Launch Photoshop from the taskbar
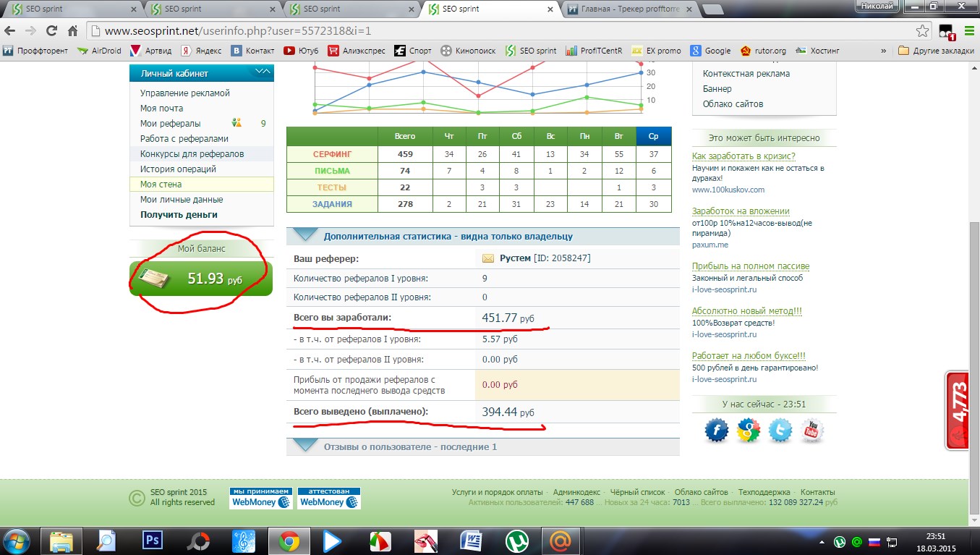This screenshot has width=980, height=555. 153,541
